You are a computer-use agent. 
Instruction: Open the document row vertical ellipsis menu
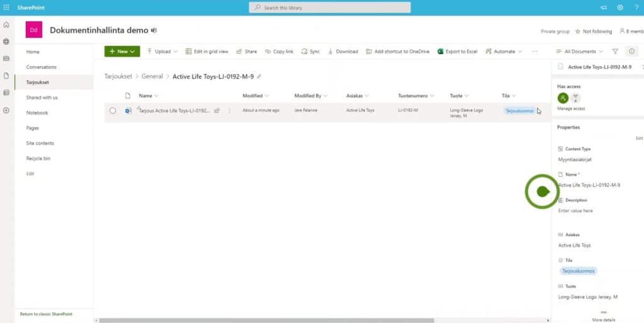pos(229,111)
